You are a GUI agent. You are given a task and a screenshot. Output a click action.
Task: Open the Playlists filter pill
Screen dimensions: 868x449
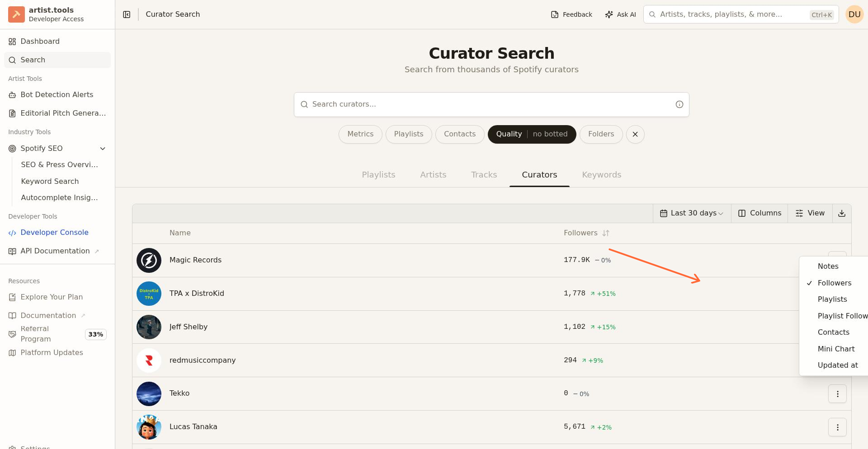(x=409, y=134)
